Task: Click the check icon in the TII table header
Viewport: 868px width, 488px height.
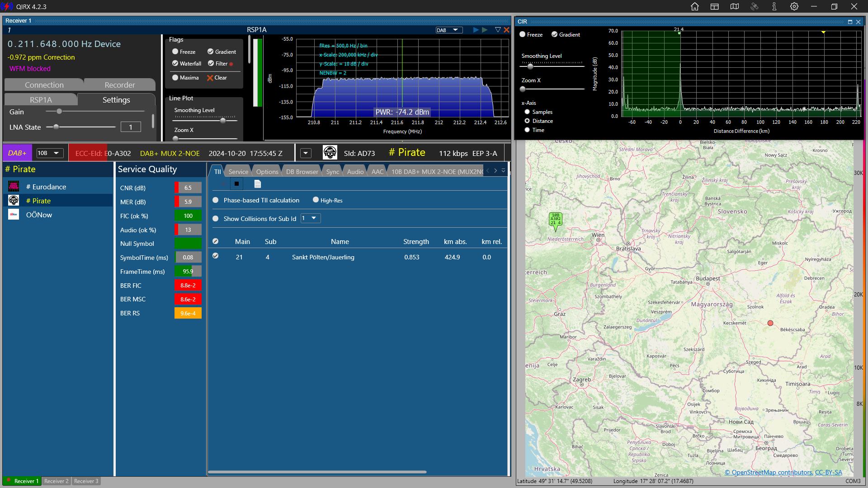Action: 216,241
